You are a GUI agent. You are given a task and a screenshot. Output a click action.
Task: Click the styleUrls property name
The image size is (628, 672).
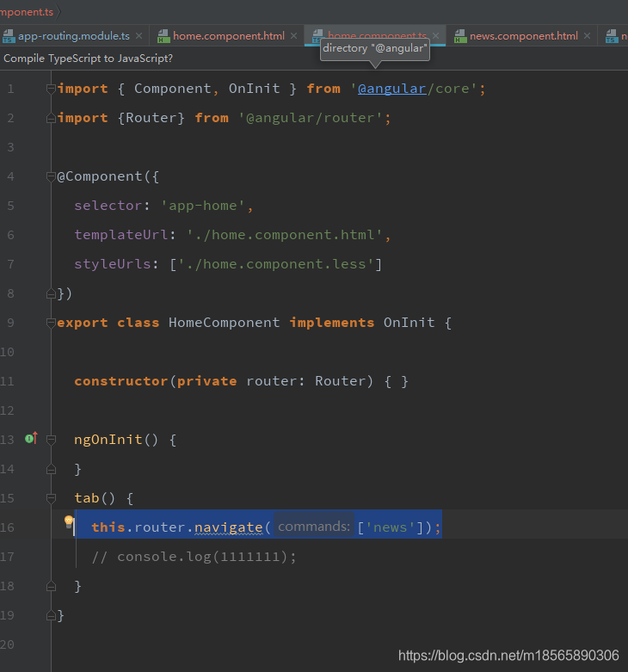tap(113, 264)
